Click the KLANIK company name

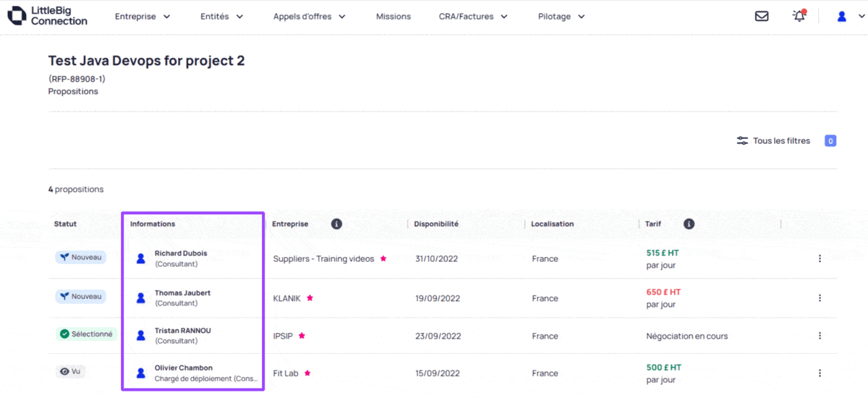pyautogui.click(x=286, y=298)
